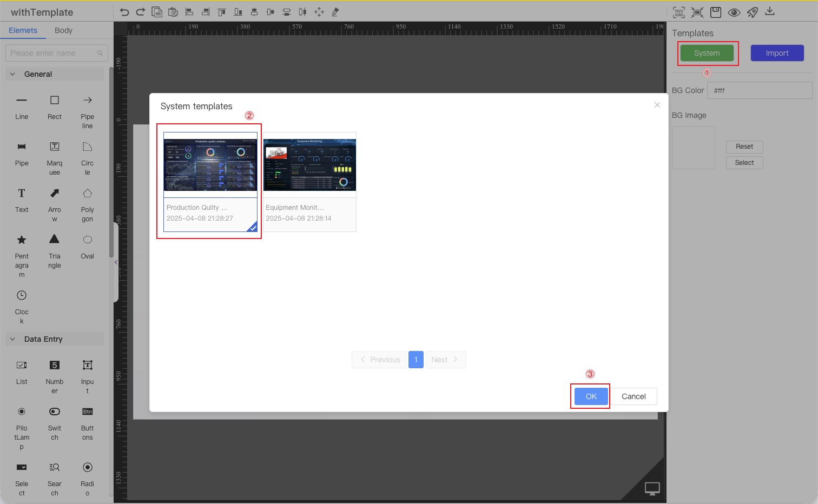Click the undo arrow icon
This screenshot has height=504, width=818.
pos(124,12)
